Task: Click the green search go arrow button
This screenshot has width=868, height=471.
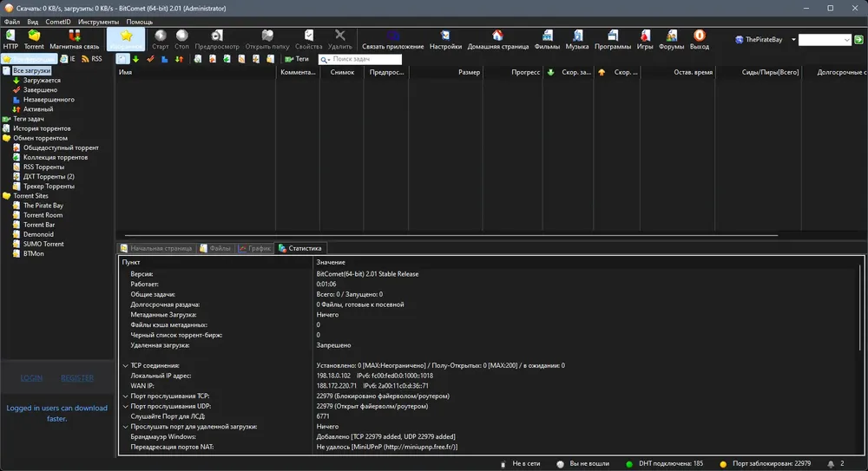Action: click(x=858, y=39)
